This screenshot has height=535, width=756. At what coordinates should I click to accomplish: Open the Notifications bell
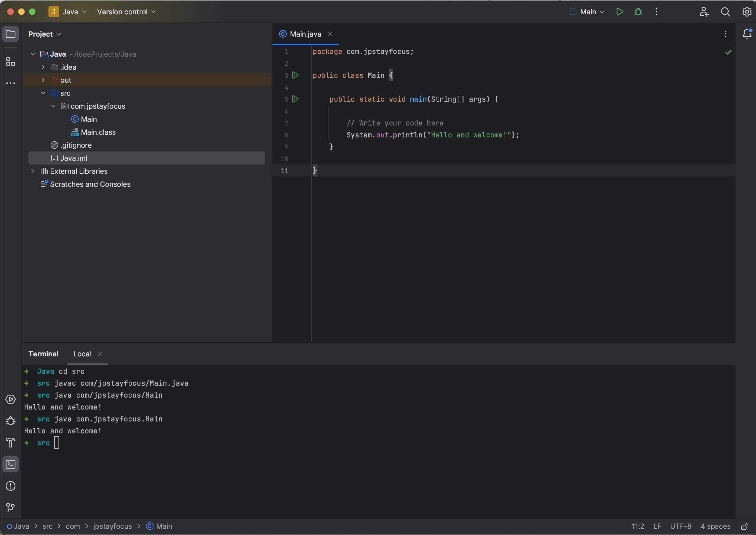pos(747,34)
